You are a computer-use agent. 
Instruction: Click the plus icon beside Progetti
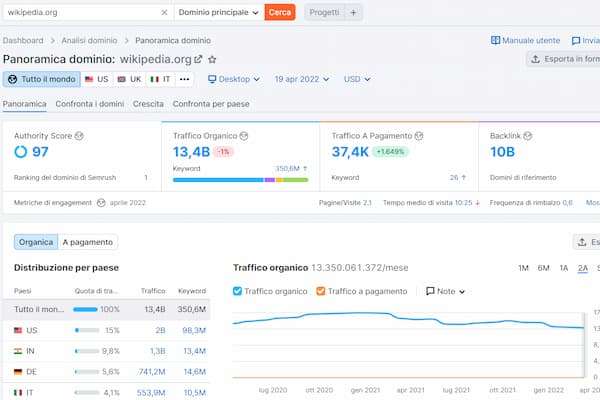point(354,12)
